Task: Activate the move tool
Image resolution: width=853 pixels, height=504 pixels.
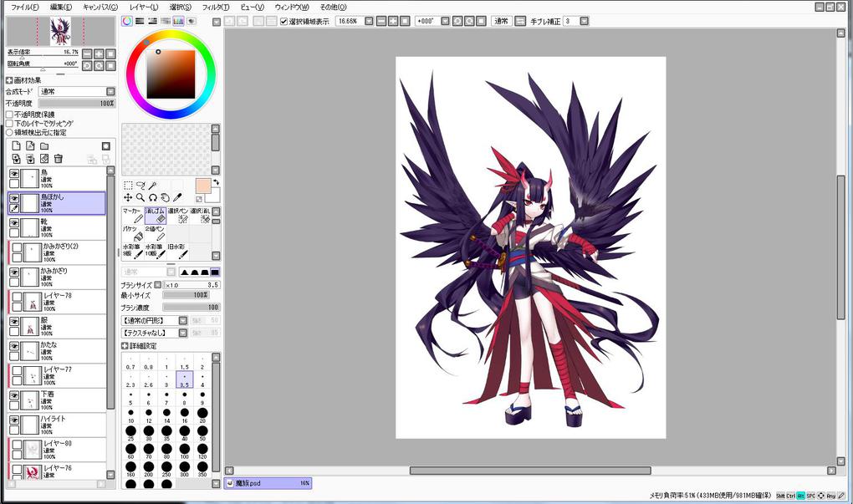Action: click(x=128, y=197)
